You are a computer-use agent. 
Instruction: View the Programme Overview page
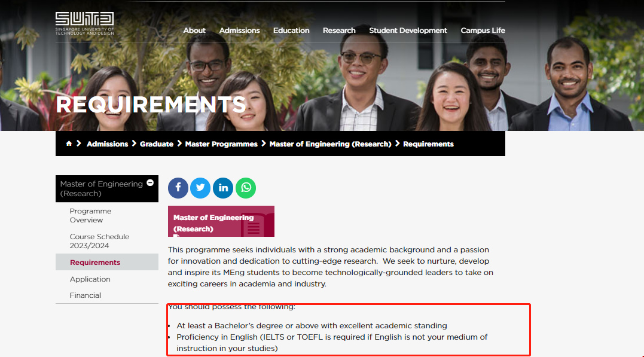coord(90,215)
